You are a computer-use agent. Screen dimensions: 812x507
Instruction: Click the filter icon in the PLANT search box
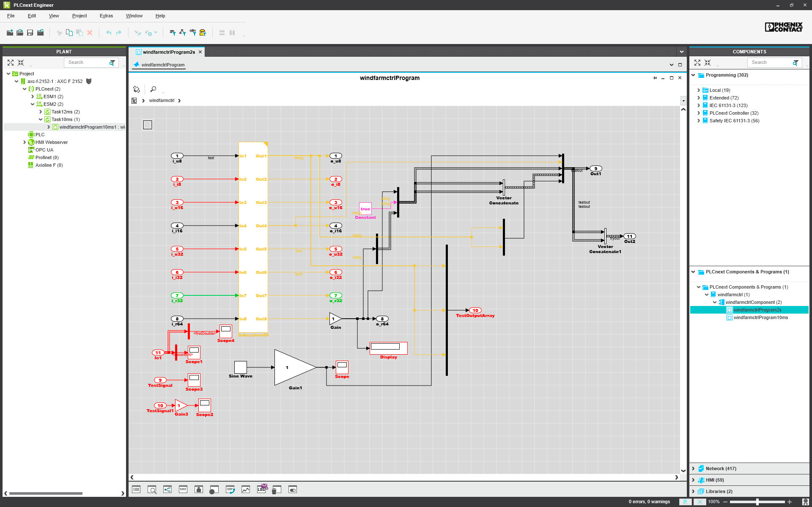[x=112, y=63]
